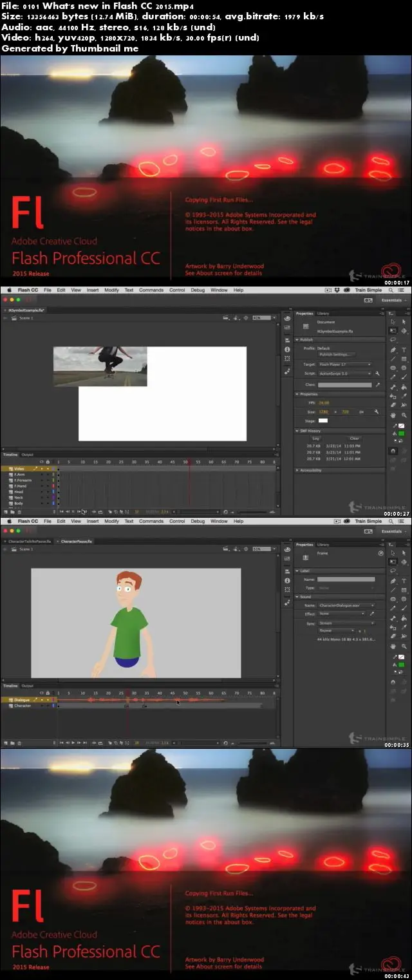
Task: Select the Lasso tool in IKSymbolExample window
Action: pos(393,340)
